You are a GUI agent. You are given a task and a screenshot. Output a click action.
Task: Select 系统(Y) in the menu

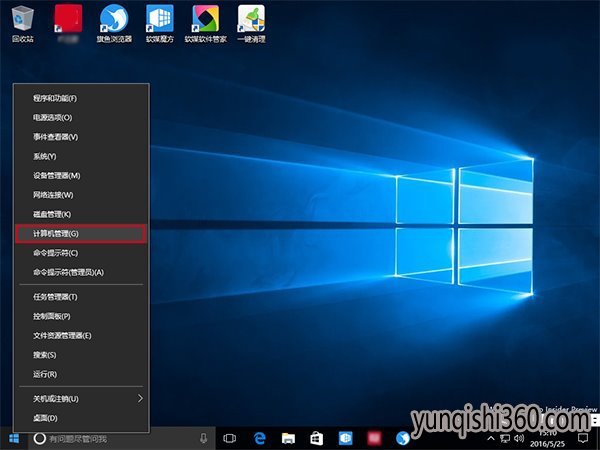pos(81,156)
